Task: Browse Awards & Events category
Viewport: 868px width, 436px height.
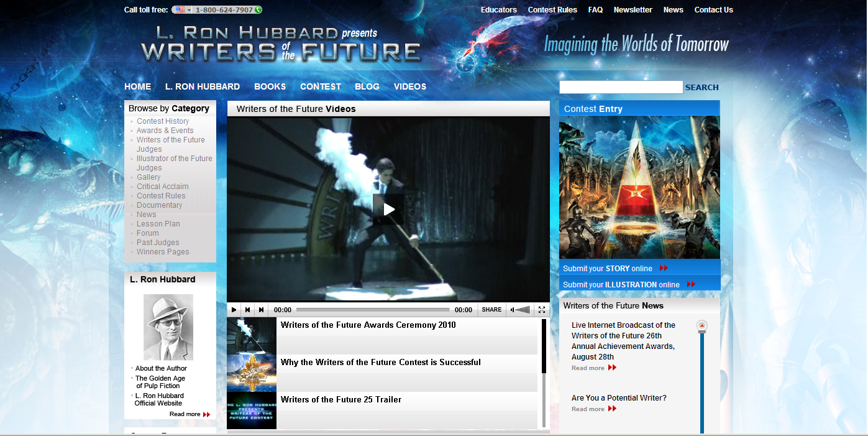Action: 165,131
